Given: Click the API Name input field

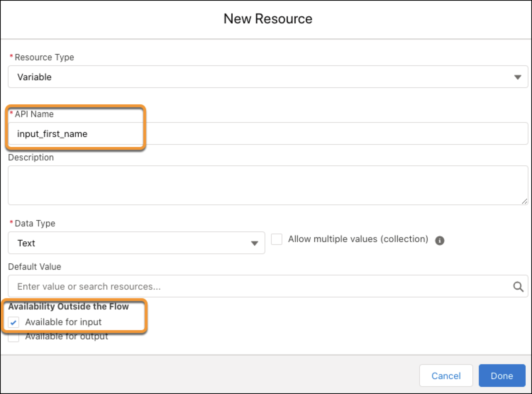Looking at the screenshot, I should [268, 133].
